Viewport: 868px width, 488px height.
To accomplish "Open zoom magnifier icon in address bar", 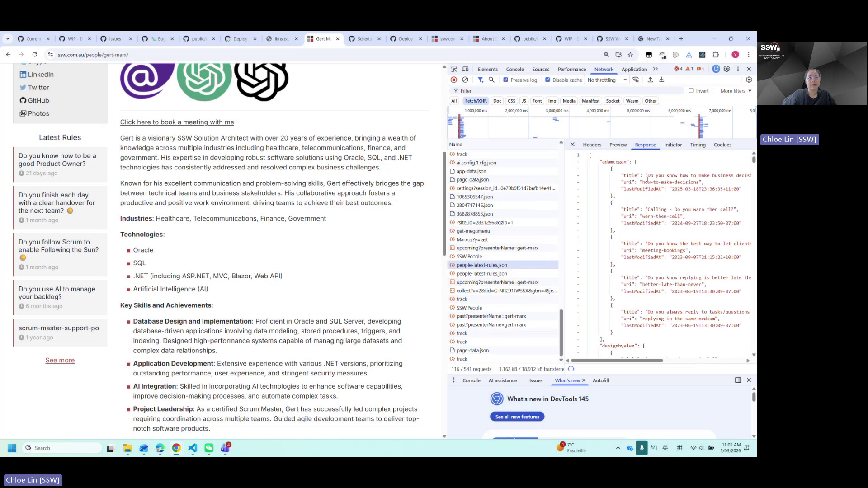I will (x=606, y=55).
